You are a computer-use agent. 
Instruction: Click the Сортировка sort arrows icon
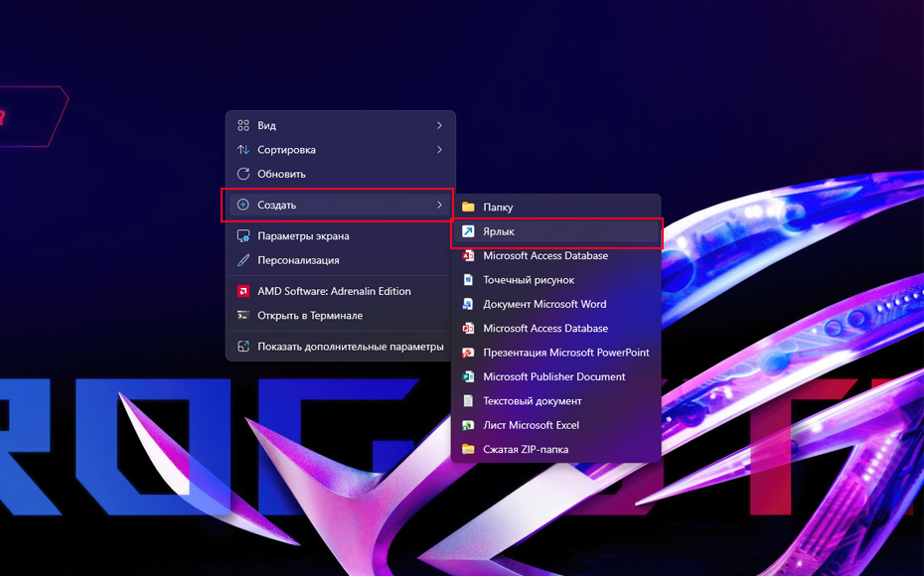243,150
